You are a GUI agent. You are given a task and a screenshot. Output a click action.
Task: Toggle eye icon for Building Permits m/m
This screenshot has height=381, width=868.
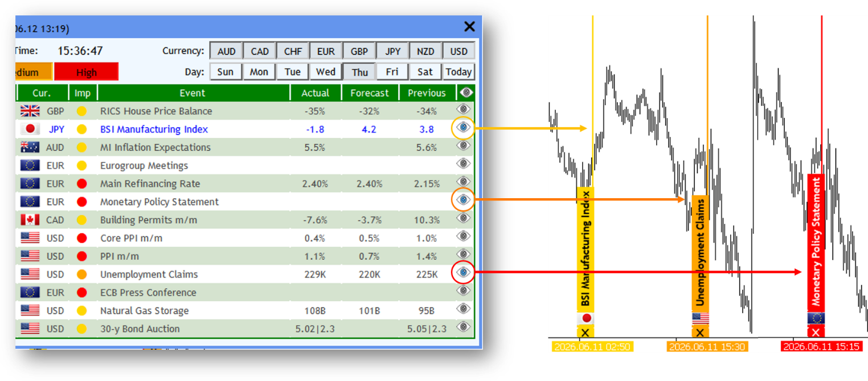click(464, 218)
